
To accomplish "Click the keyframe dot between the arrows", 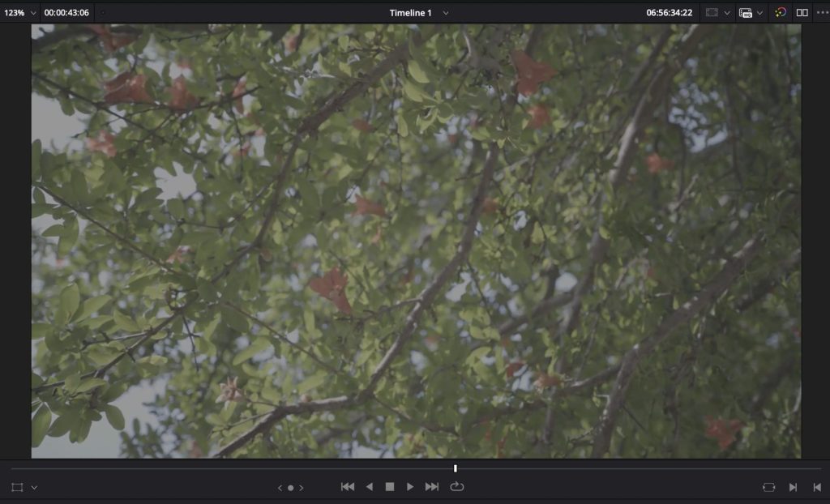I will pyautogui.click(x=291, y=488).
